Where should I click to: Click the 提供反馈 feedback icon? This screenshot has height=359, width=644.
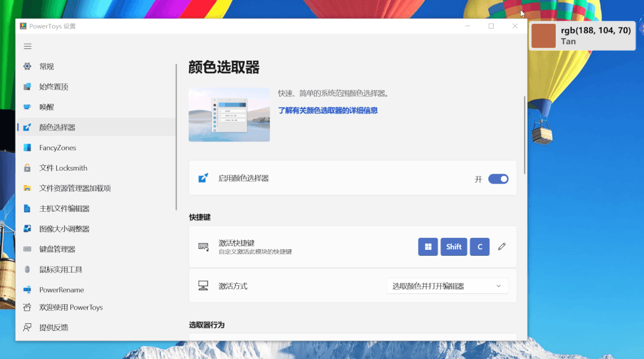click(x=27, y=327)
